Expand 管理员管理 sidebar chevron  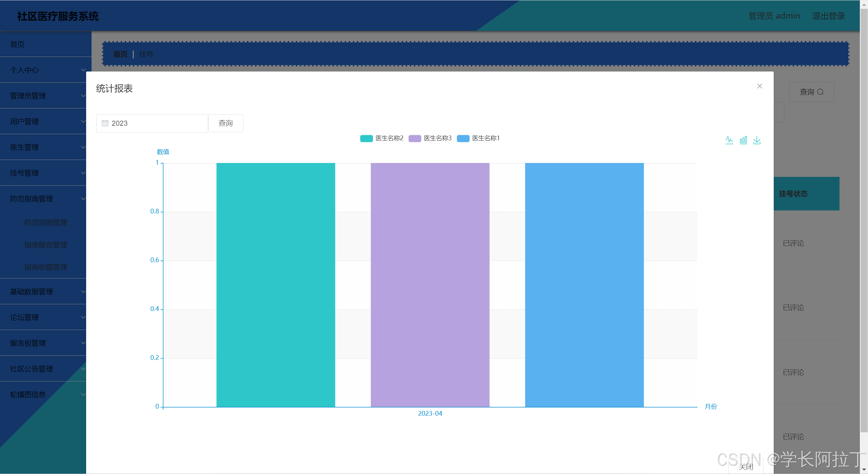[x=83, y=96]
